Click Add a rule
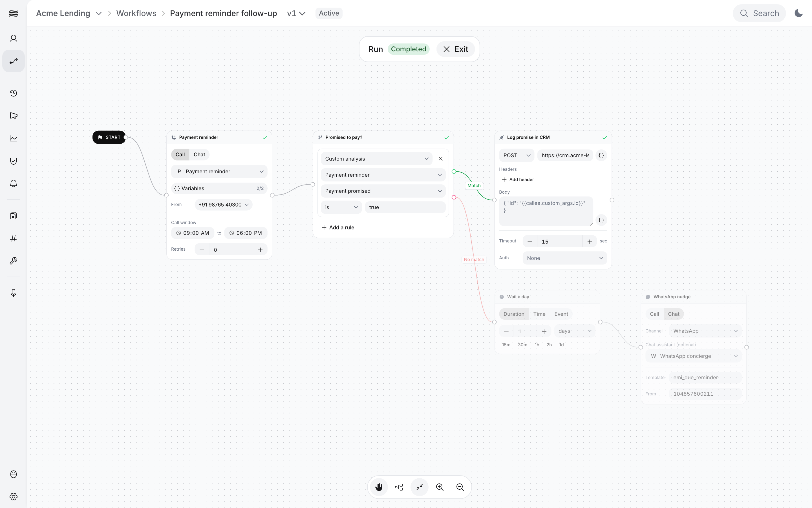The height and width of the screenshot is (508, 812). tap(338, 227)
